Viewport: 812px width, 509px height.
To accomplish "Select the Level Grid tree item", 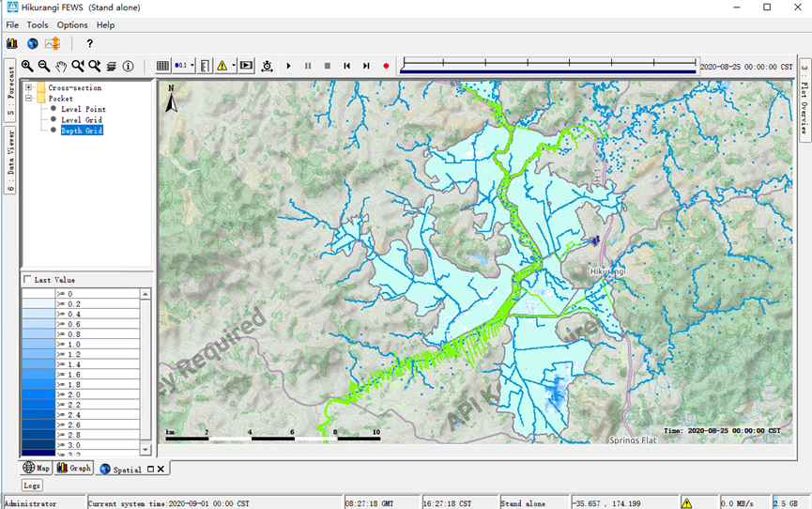I will pos(82,120).
